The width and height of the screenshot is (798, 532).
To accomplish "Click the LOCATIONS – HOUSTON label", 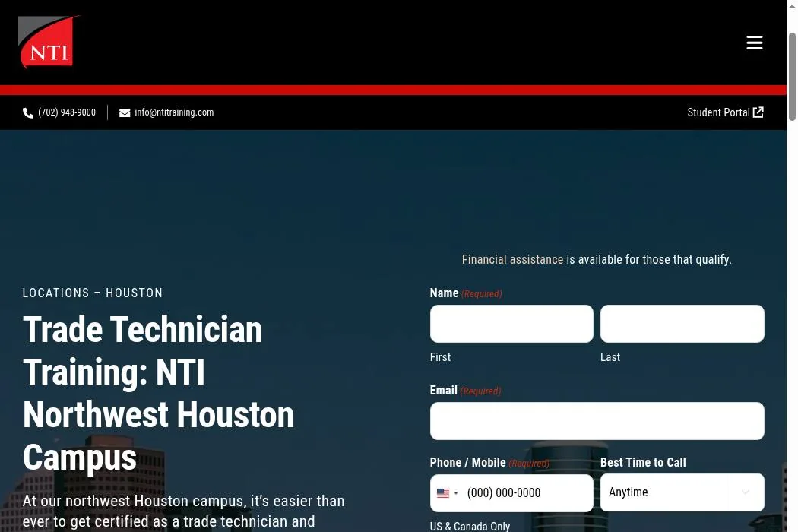I will coord(93,293).
